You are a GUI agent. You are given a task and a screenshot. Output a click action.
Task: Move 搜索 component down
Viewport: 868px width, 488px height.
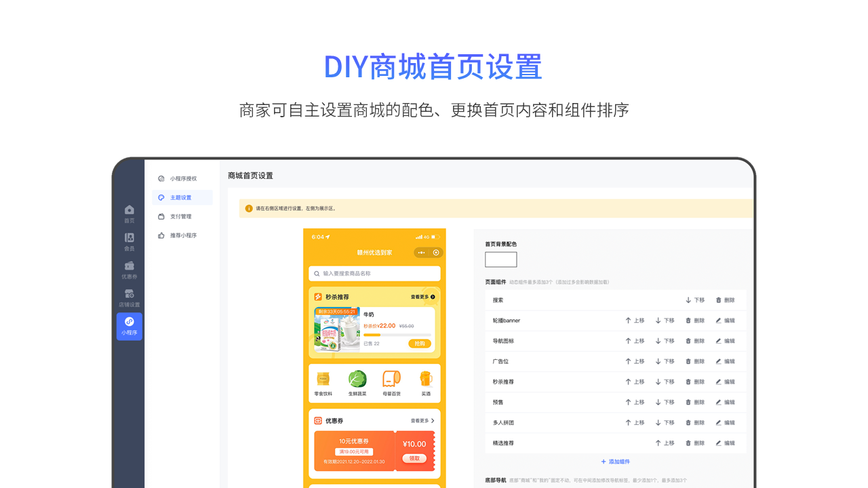(695, 300)
